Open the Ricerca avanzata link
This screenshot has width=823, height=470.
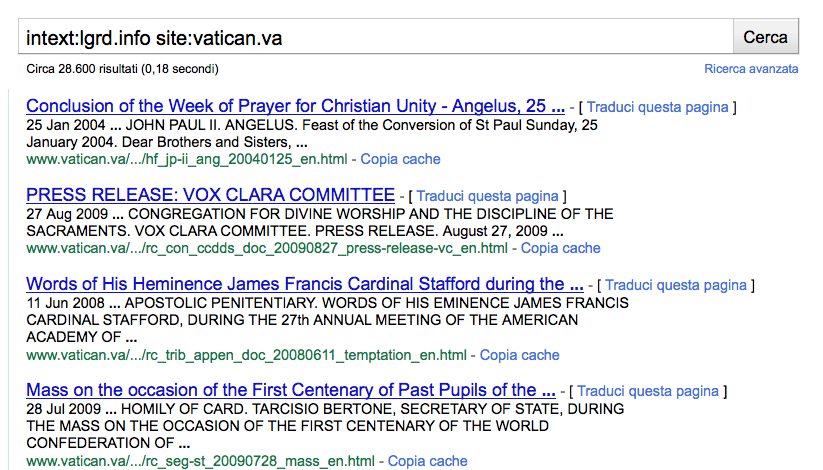[x=751, y=69]
